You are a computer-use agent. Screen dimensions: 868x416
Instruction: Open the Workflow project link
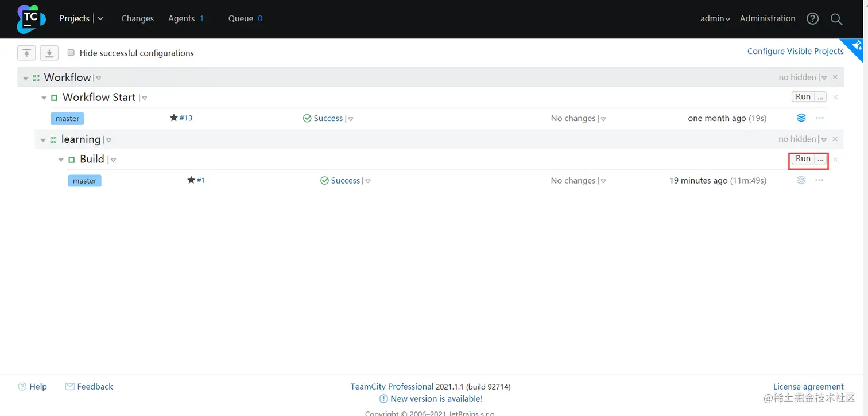tap(67, 77)
